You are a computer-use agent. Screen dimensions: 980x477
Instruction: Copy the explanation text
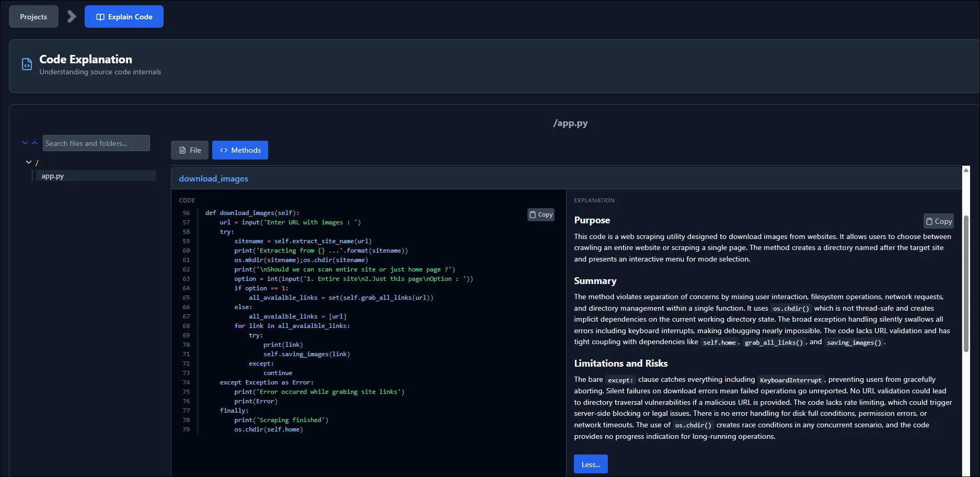939,221
